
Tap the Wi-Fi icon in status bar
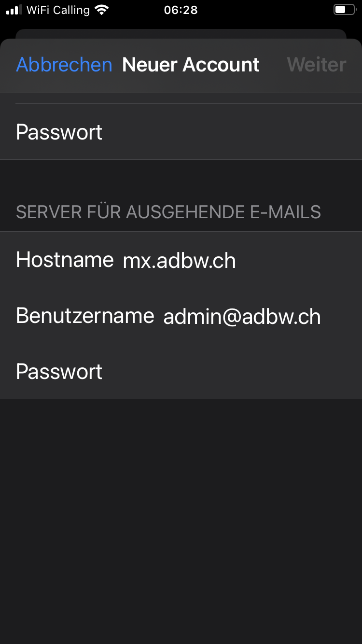(102, 10)
